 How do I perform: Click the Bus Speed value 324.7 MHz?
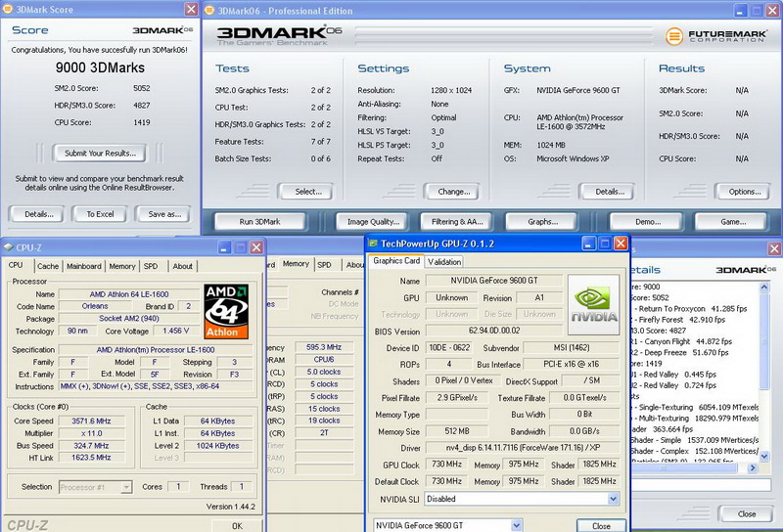coord(91,446)
